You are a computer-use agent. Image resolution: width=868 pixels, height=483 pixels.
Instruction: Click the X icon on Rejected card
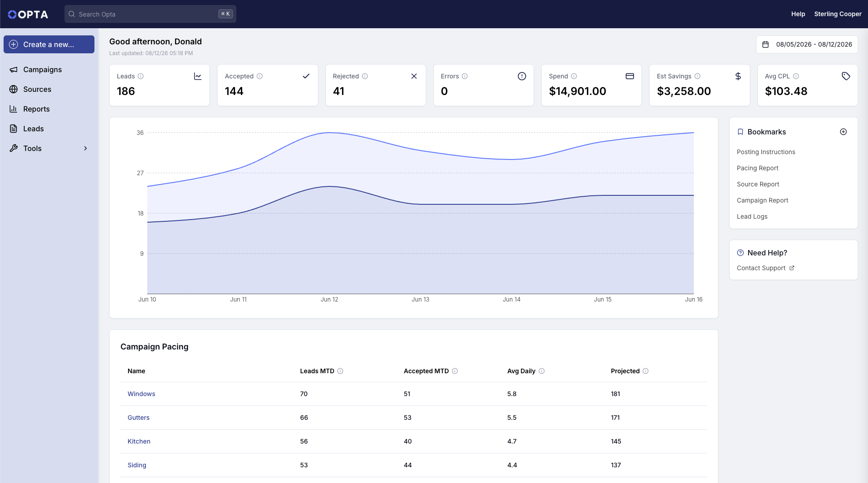coord(414,76)
